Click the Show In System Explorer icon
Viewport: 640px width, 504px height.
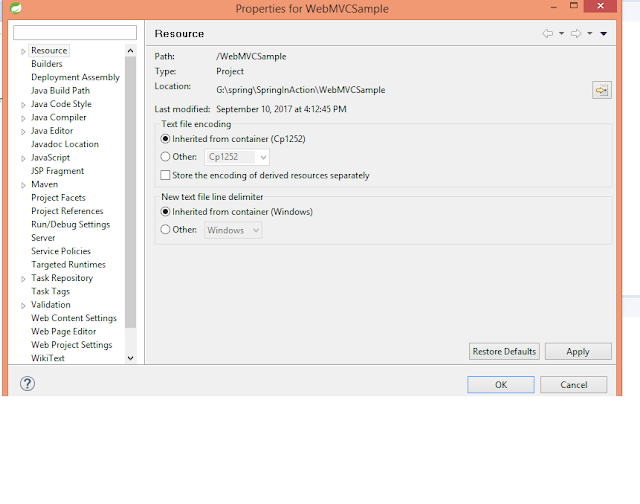point(602,90)
